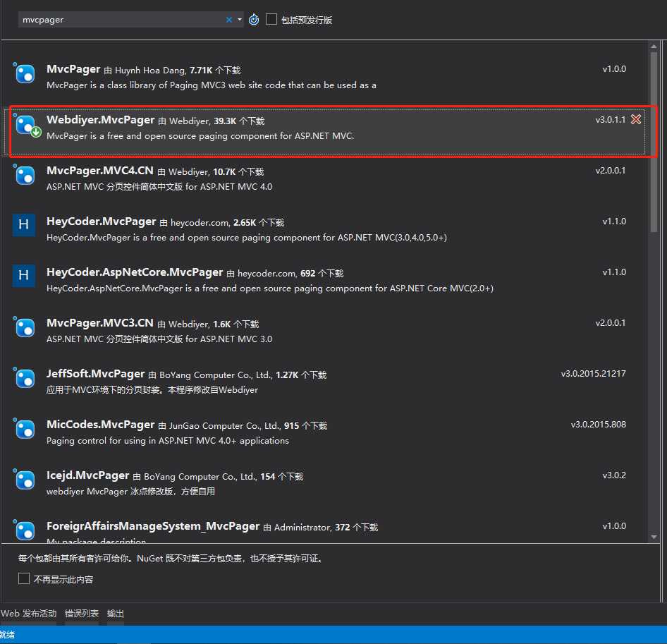The width and height of the screenshot is (667, 644).
Task: Click the HeyCoder.MvcPager H icon
Action: click(x=24, y=225)
